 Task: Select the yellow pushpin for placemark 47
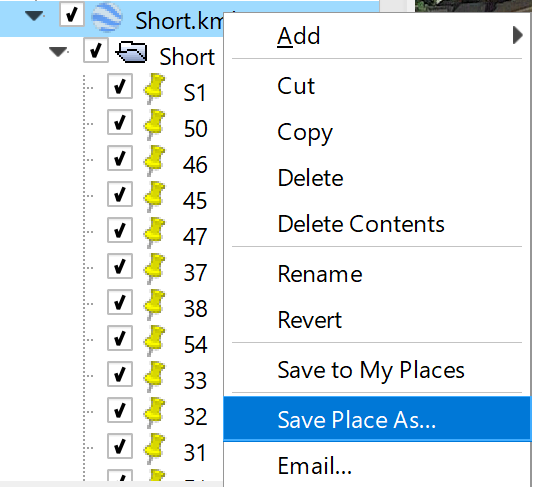155,232
